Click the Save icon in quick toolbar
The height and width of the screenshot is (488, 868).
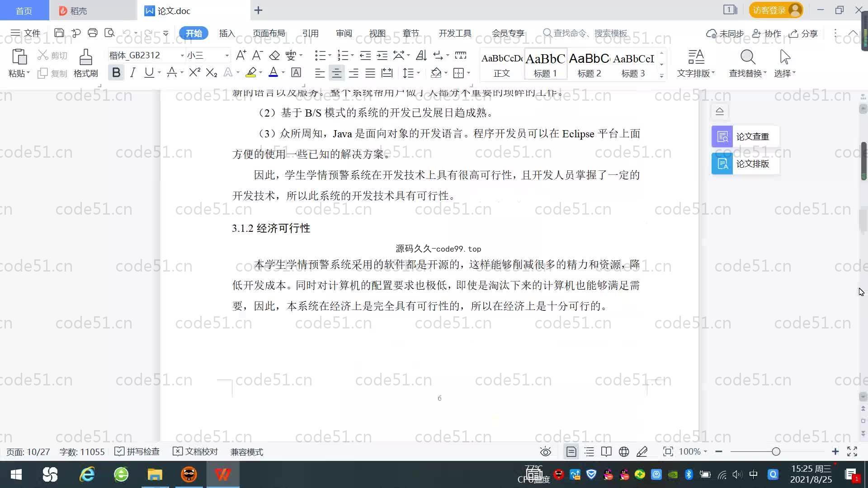[59, 33]
